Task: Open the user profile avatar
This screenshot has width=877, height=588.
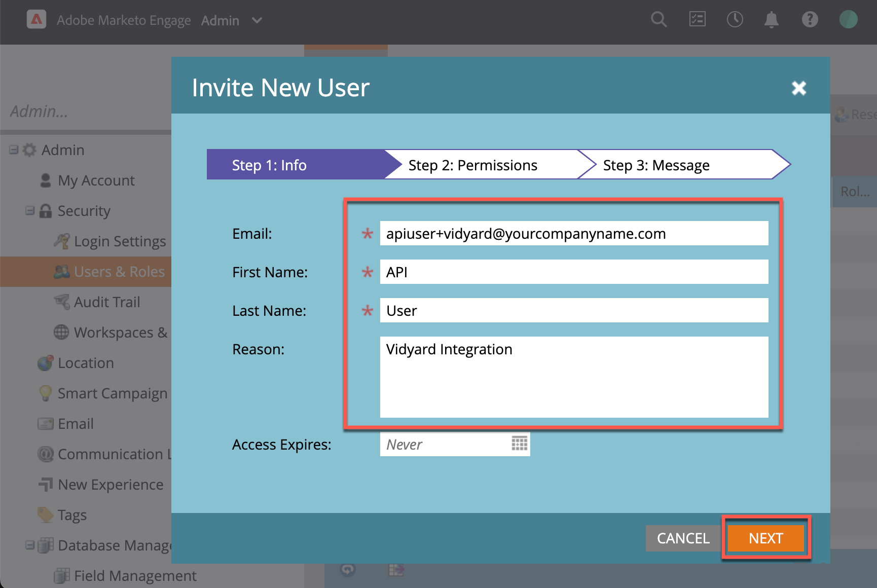Action: (848, 20)
